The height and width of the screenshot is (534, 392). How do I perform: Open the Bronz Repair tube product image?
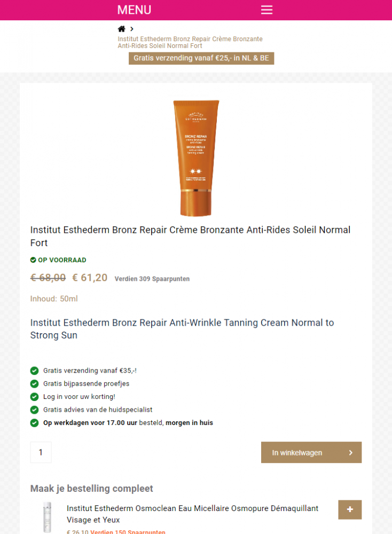[196, 158]
